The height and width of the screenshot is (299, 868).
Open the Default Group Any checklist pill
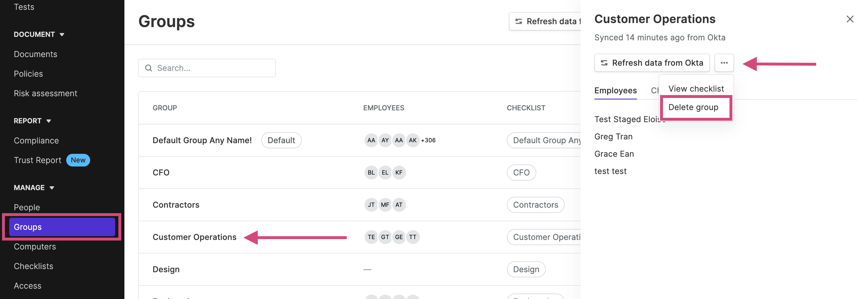click(x=544, y=140)
